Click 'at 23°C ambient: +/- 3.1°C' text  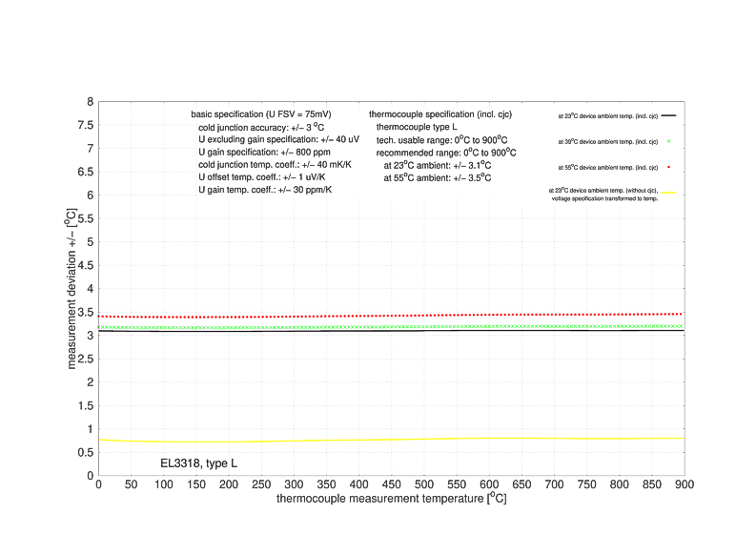point(438,165)
